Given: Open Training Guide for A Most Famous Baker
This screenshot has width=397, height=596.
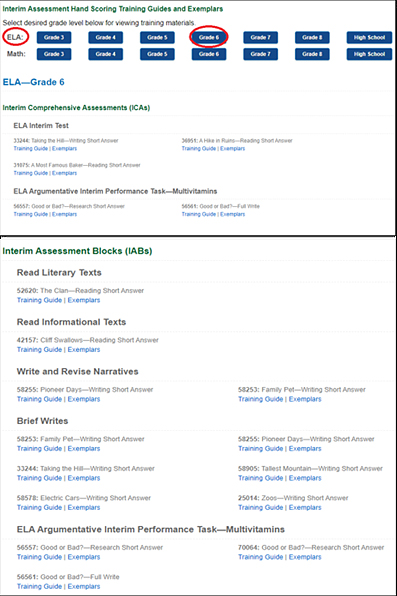Looking at the screenshot, I should tap(31, 173).
